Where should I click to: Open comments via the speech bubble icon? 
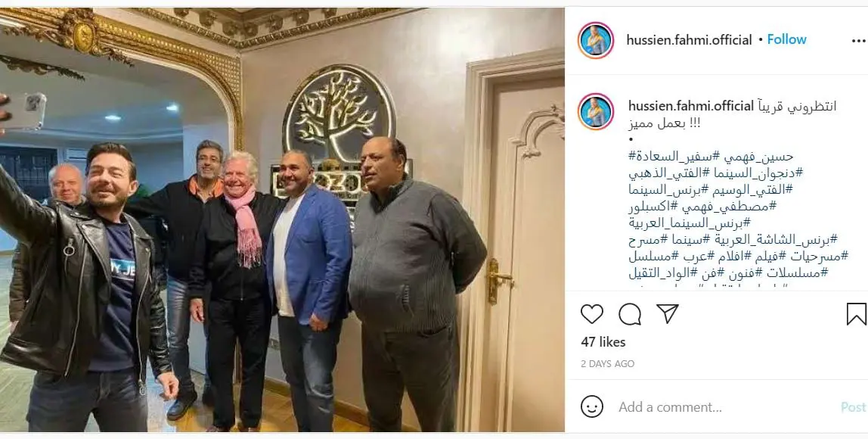click(x=630, y=314)
